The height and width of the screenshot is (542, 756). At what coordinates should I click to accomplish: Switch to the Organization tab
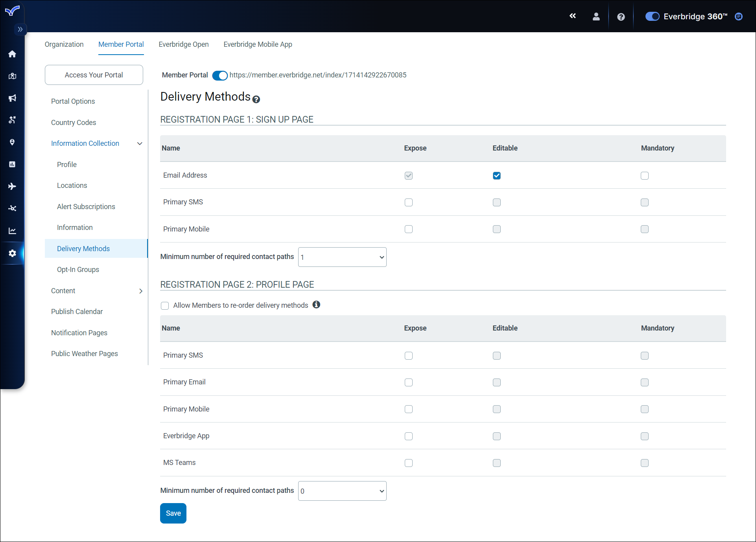(x=64, y=44)
